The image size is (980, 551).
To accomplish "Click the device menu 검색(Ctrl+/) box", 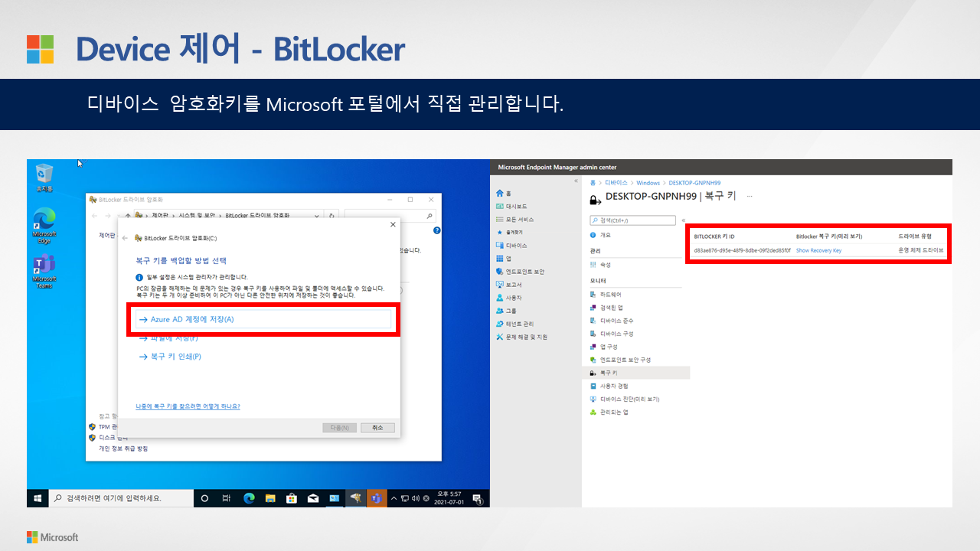I will pyautogui.click(x=632, y=220).
